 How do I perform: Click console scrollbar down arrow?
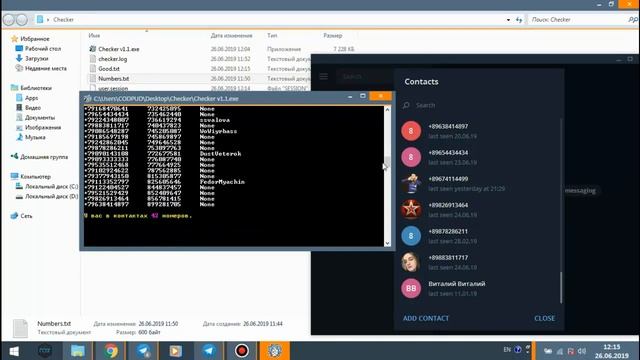(387, 243)
